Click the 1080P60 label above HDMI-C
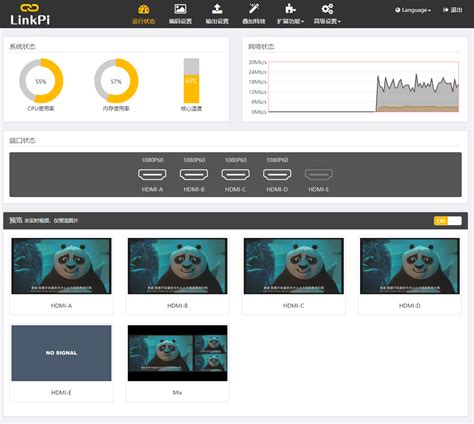 [x=236, y=160]
